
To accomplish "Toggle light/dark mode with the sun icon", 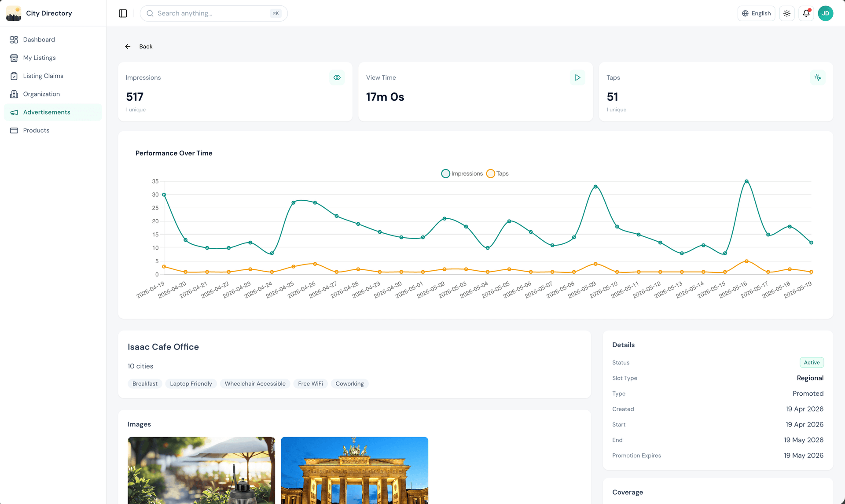I will pyautogui.click(x=786, y=13).
